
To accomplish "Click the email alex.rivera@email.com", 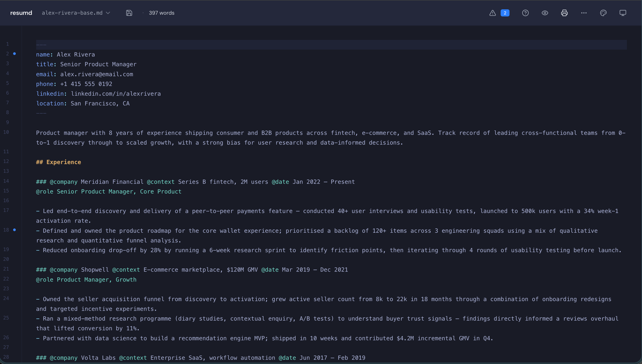I will (97, 74).
